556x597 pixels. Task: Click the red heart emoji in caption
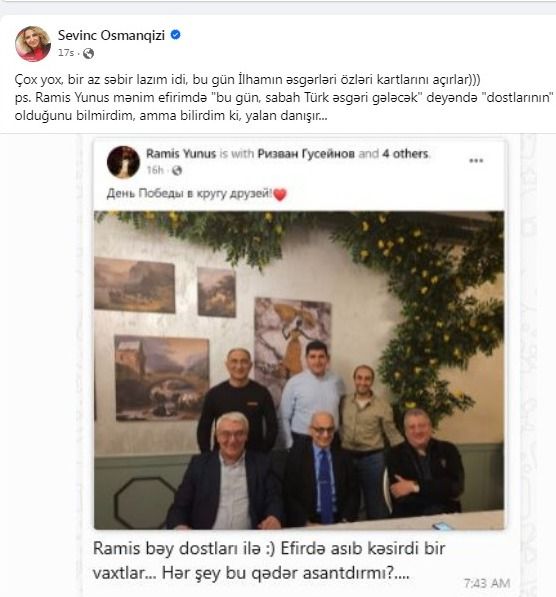point(280,195)
